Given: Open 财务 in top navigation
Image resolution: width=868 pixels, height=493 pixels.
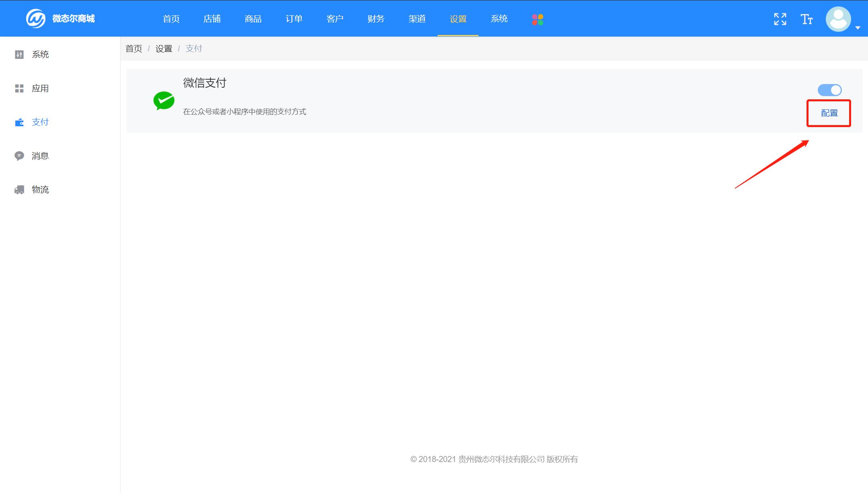Looking at the screenshot, I should [x=376, y=18].
